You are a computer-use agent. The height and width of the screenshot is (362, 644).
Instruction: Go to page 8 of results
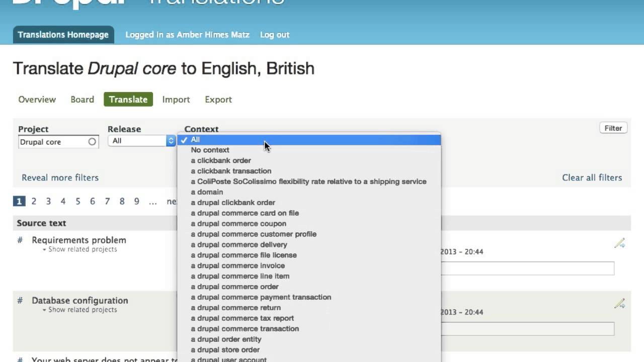[x=122, y=201]
